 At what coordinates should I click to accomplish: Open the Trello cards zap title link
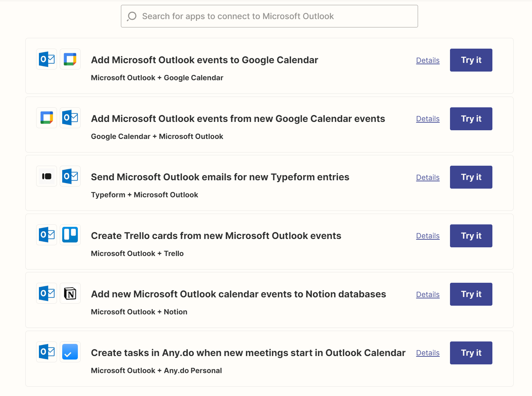(x=216, y=236)
